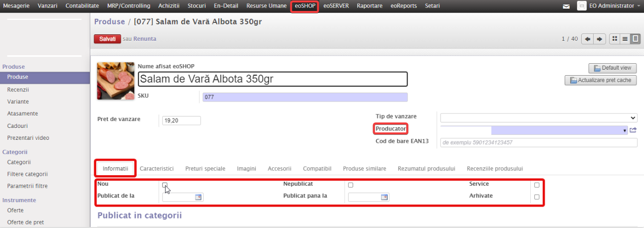The width and height of the screenshot is (644, 228).
Task: Switch to form view icon
Action: [x=635, y=39]
